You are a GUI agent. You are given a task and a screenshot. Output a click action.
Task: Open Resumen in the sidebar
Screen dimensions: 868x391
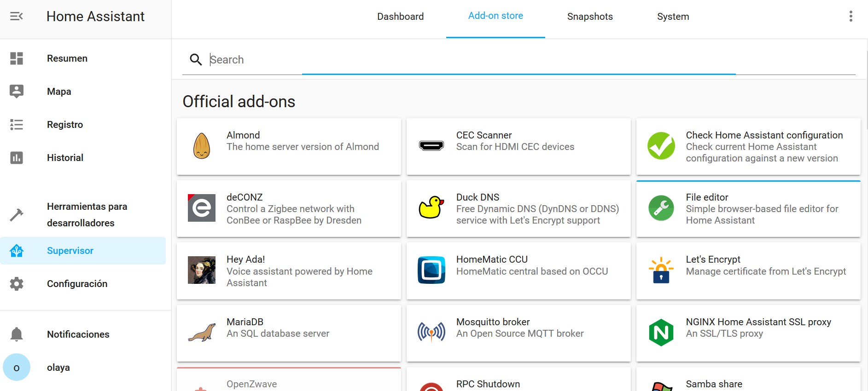pyautogui.click(x=83, y=58)
